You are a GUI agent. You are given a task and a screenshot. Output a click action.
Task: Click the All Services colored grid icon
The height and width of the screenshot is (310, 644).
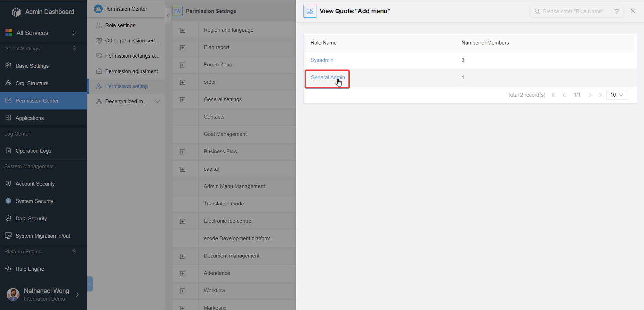point(9,33)
